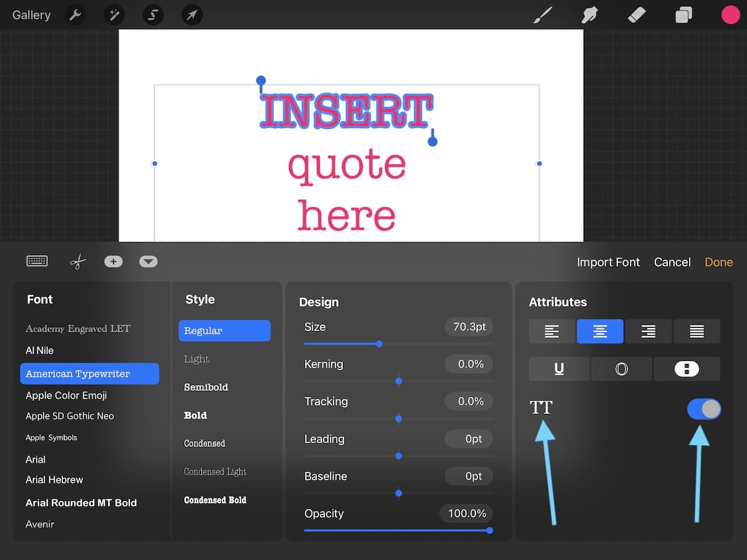Tap the scissors cut icon
The width and height of the screenshot is (747, 560).
click(x=77, y=261)
